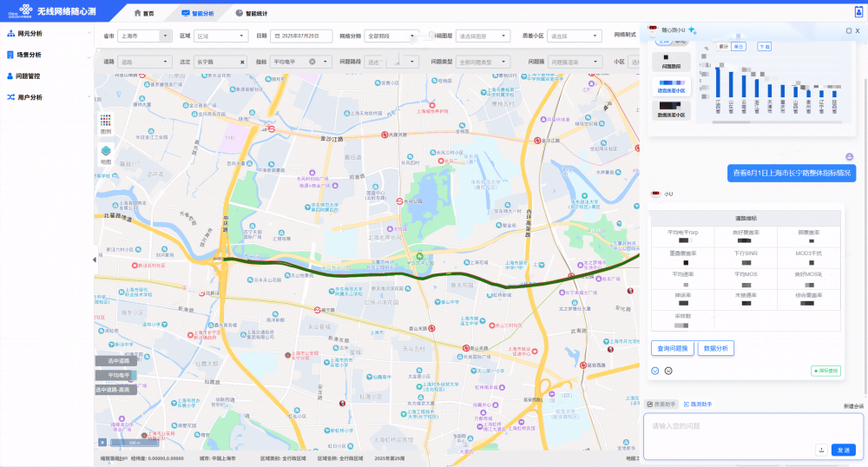Start a new chat with 新建会话
This screenshot has width=868, height=467.
coord(853,406)
